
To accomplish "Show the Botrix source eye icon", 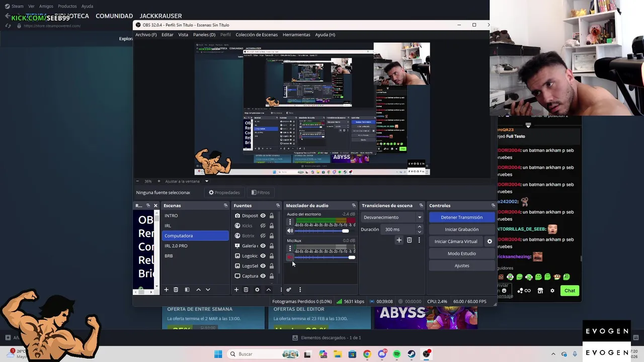I will coord(263,236).
